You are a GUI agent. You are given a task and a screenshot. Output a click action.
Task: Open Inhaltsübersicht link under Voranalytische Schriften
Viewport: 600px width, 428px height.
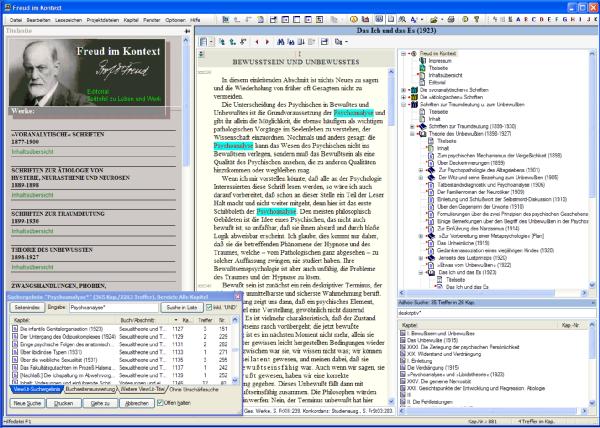point(33,152)
